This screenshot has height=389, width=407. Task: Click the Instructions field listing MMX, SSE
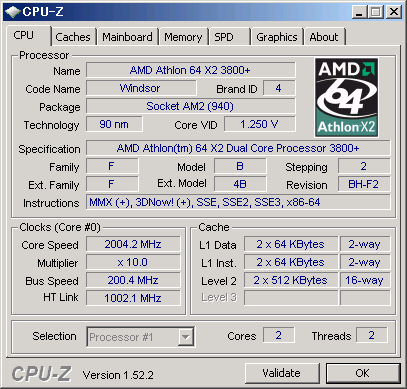point(238,202)
